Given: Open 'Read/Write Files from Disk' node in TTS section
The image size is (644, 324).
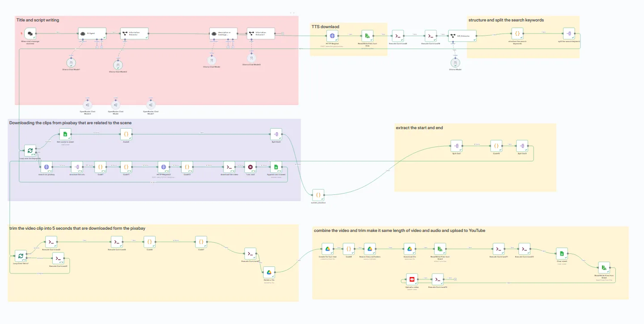Looking at the screenshot, I should [x=367, y=36].
